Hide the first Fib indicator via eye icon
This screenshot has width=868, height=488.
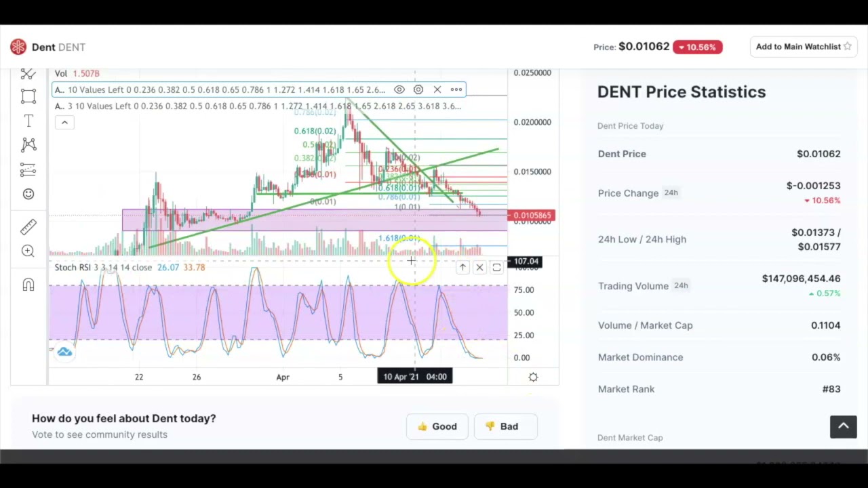pos(399,89)
